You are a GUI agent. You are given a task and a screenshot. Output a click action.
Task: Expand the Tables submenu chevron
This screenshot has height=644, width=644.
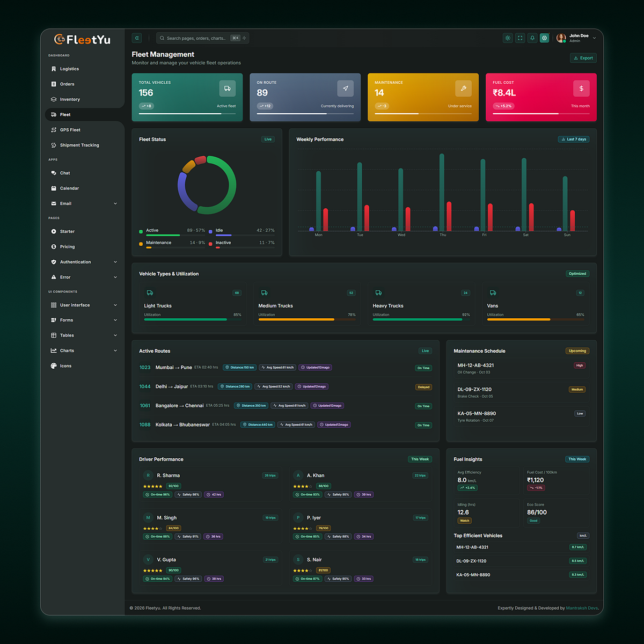pyautogui.click(x=115, y=335)
